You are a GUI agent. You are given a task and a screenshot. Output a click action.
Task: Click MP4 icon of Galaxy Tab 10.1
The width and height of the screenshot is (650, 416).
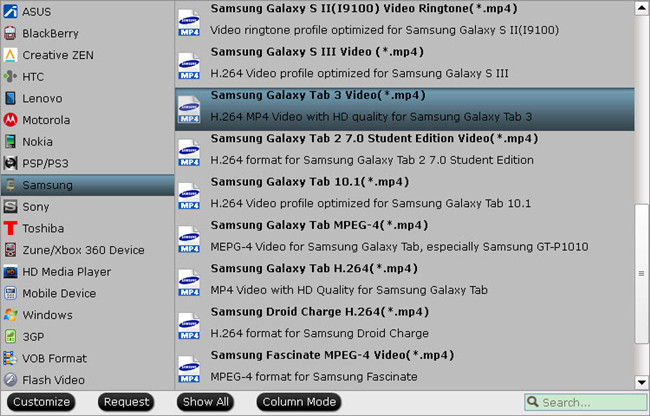pyautogui.click(x=189, y=196)
